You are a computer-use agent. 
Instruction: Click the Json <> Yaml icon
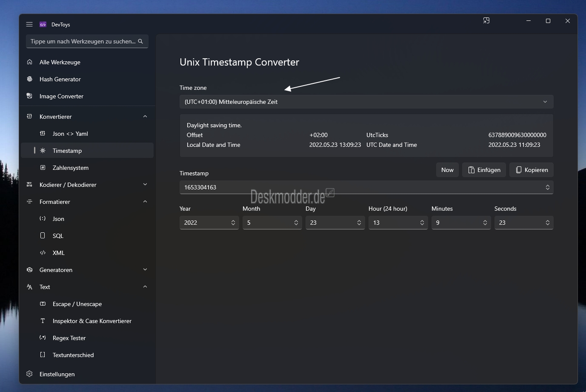pos(43,134)
